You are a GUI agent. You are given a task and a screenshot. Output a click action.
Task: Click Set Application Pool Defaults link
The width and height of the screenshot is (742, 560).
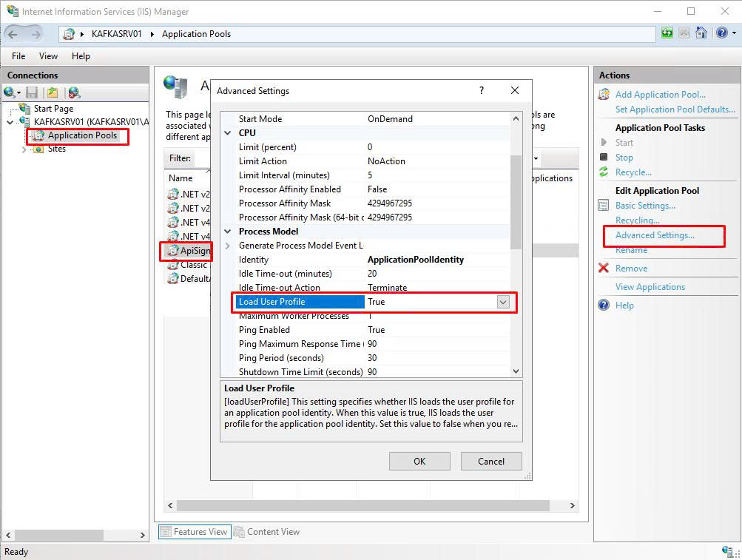tap(675, 109)
